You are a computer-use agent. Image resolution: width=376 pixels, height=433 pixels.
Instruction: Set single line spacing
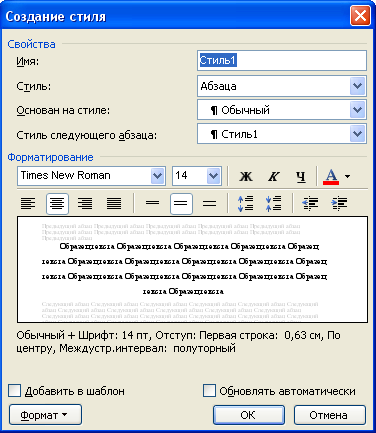(152, 203)
